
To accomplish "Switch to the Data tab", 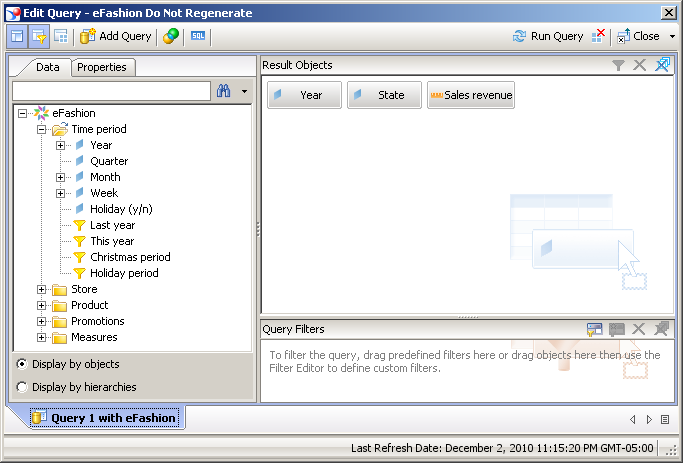I will (x=47, y=67).
